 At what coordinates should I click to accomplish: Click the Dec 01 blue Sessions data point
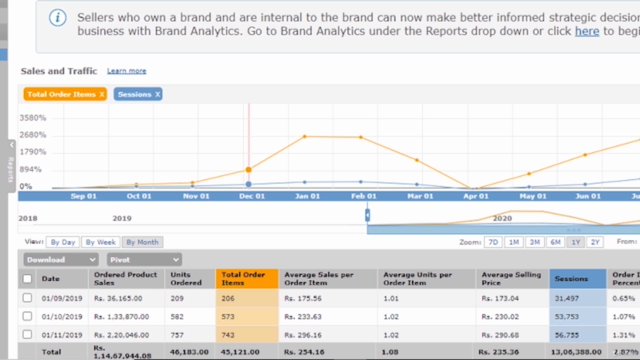click(249, 184)
